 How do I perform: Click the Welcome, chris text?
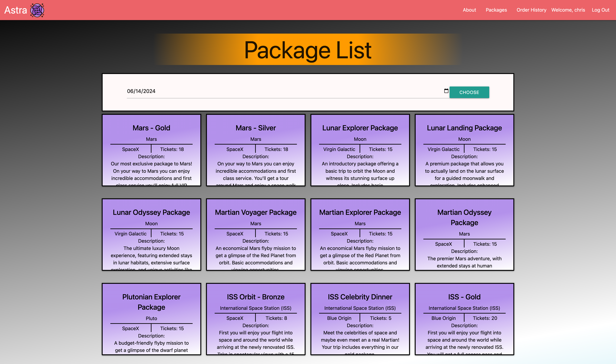coord(568,10)
